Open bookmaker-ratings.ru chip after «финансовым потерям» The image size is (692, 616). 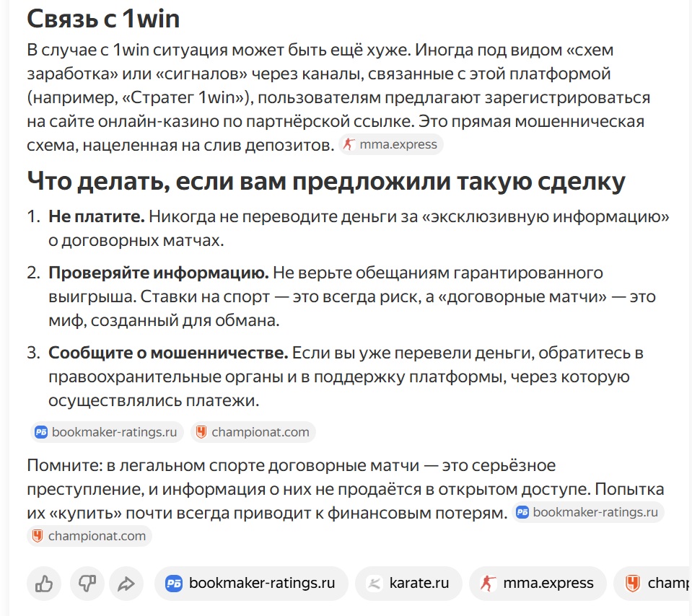[588, 512]
